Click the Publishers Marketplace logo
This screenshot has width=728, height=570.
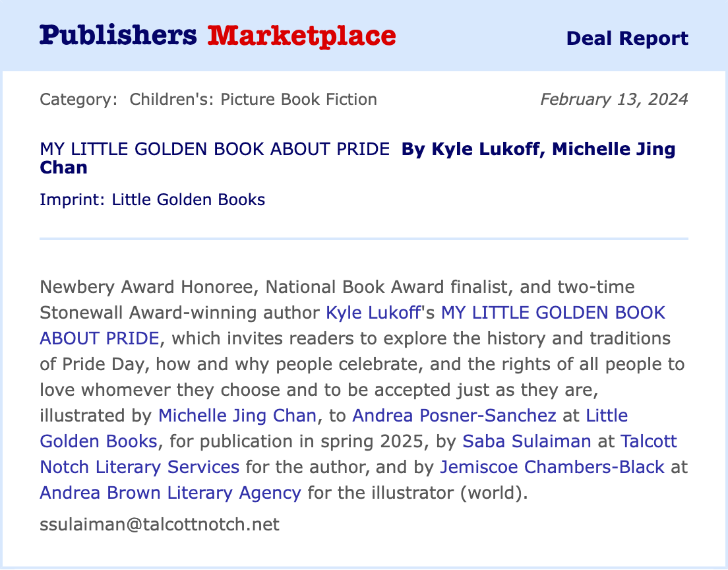(x=218, y=36)
